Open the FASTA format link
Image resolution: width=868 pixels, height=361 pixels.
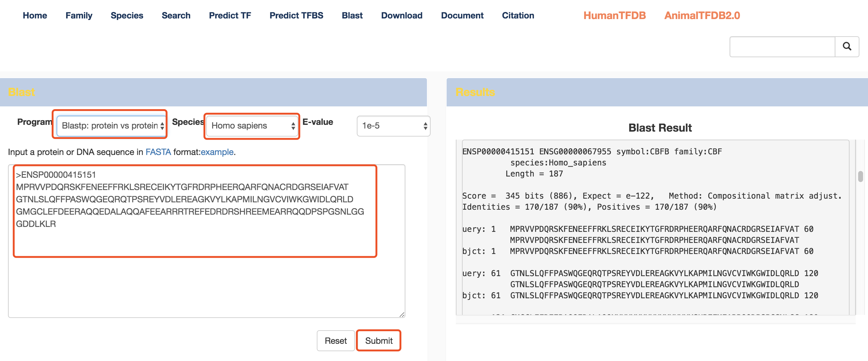click(158, 152)
